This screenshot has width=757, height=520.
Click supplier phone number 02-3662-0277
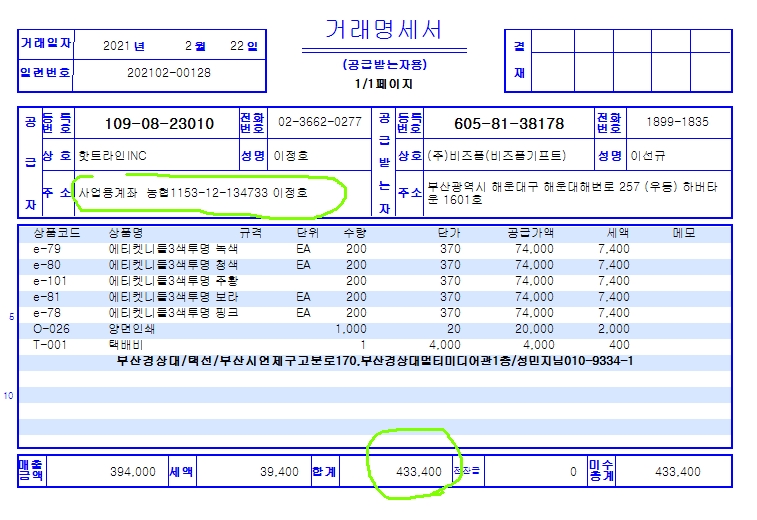[x=320, y=122]
